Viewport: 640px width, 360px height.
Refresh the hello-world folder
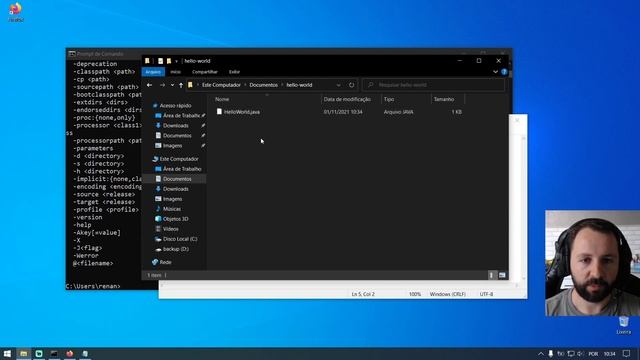pos(351,85)
